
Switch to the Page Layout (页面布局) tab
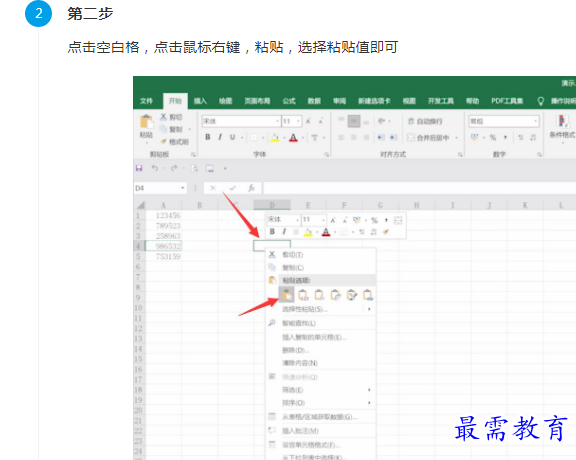258,101
